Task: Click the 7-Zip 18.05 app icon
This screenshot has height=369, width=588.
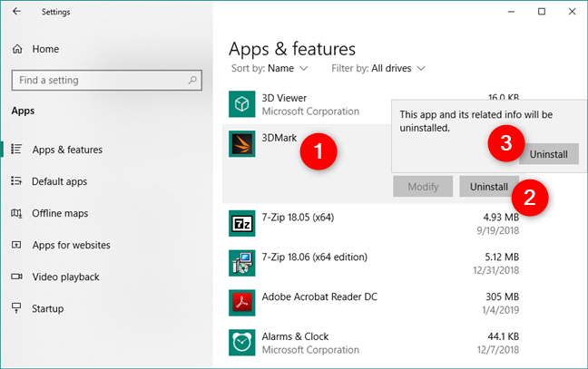Action: click(242, 223)
